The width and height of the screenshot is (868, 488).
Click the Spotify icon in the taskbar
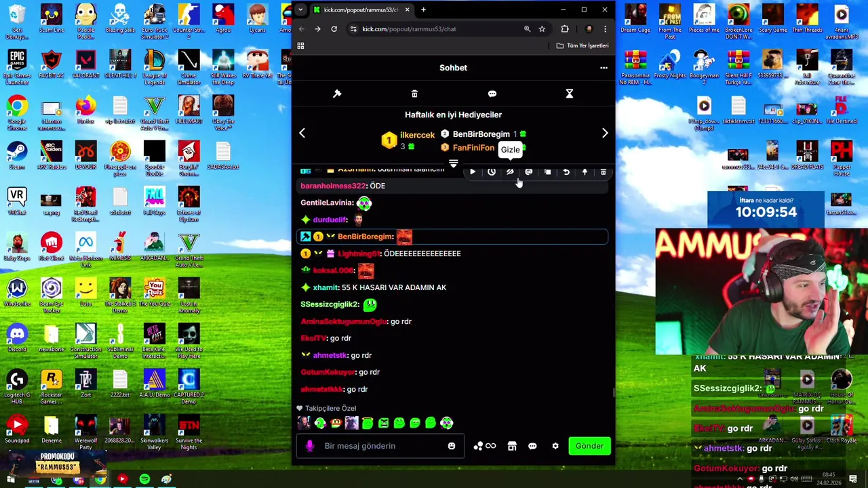(x=144, y=480)
